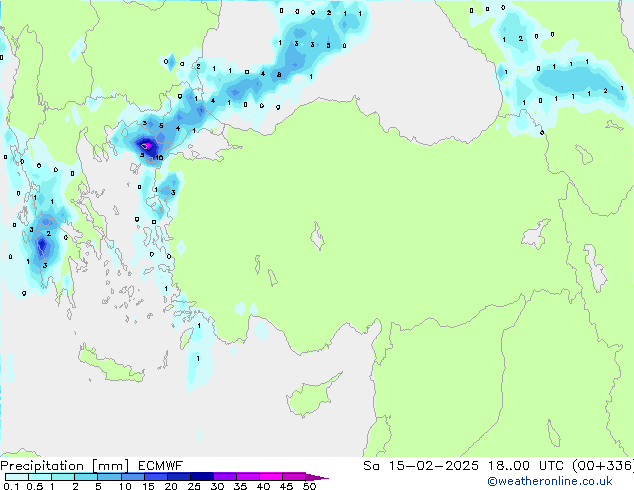The height and width of the screenshot is (490, 634).
Task: Click the 1–2 mm legend color box
Action: pyautogui.click(x=63, y=477)
